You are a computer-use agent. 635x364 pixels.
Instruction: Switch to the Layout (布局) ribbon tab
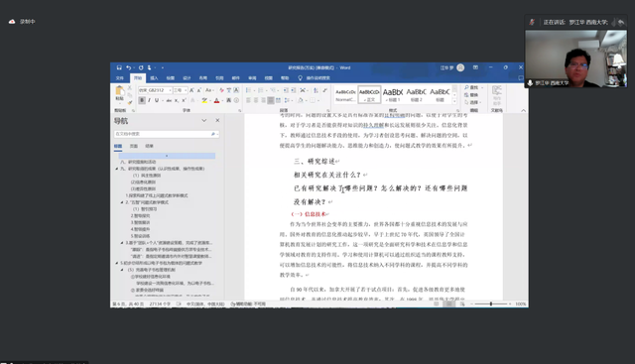(x=202, y=78)
